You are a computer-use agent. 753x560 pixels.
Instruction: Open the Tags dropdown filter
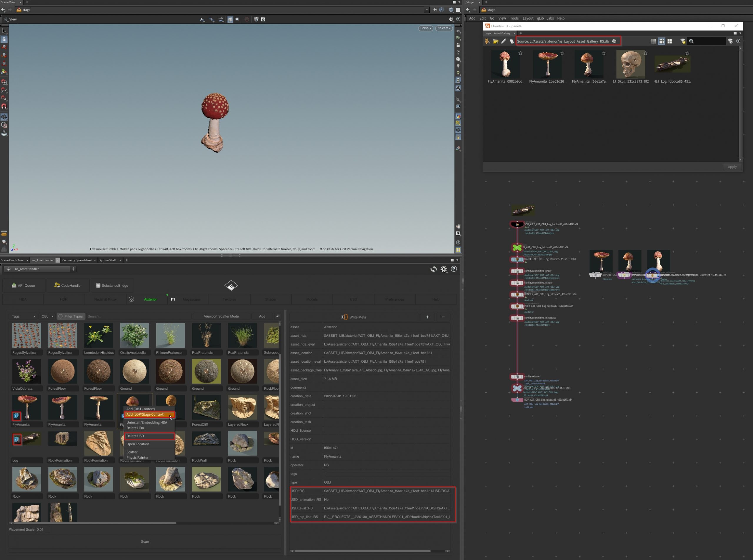pyautogui.click(x=23, y=316)
